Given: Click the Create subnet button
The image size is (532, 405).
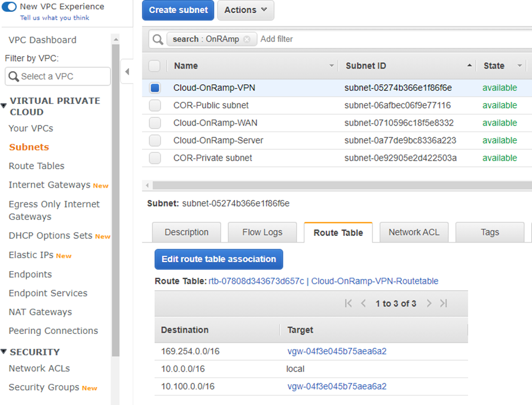Looking at the screenshot, I should tap(178, 10).
